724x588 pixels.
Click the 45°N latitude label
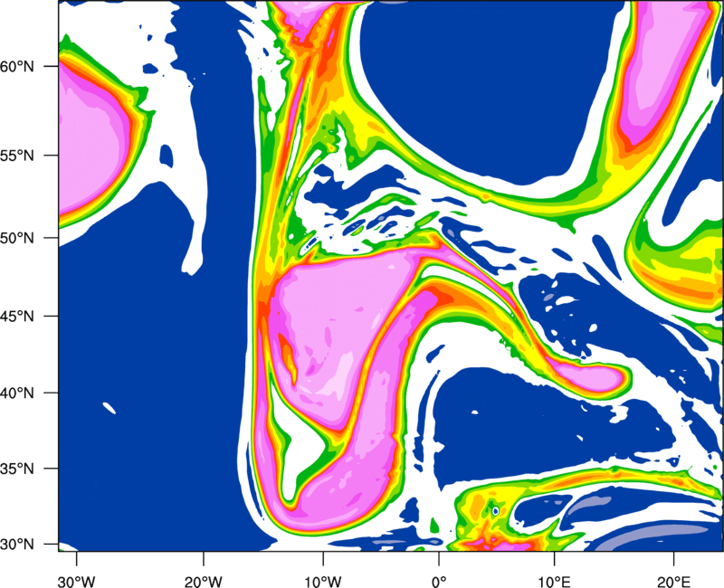point(17,317)
